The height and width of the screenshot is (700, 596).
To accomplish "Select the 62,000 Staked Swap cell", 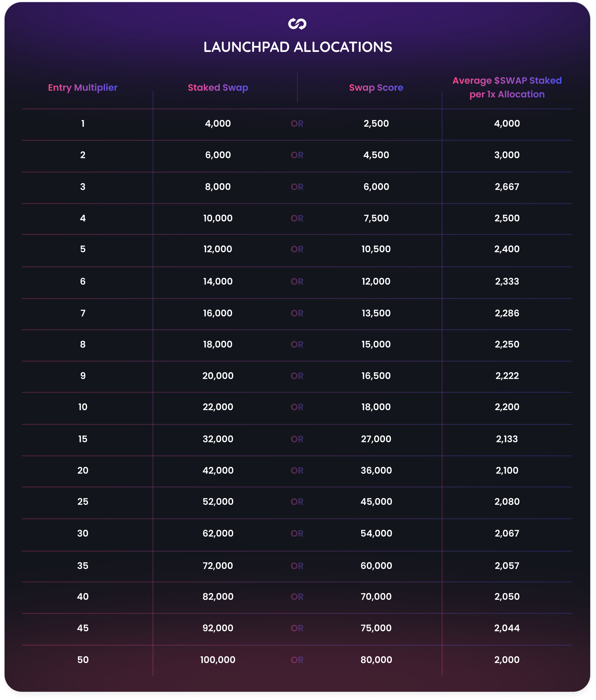I will [x=218, y=534].
